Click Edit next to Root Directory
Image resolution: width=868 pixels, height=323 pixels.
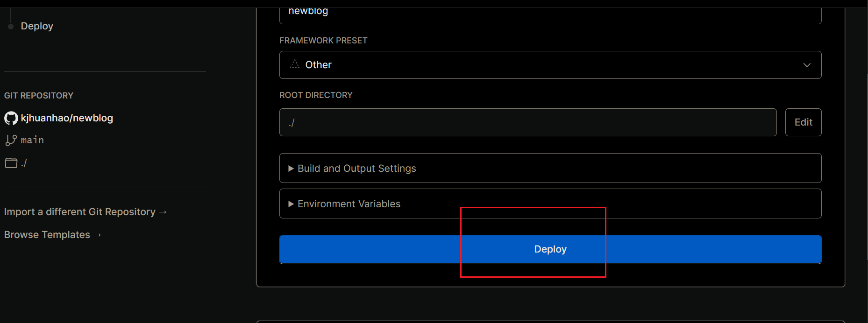click(x=804, y=122)
